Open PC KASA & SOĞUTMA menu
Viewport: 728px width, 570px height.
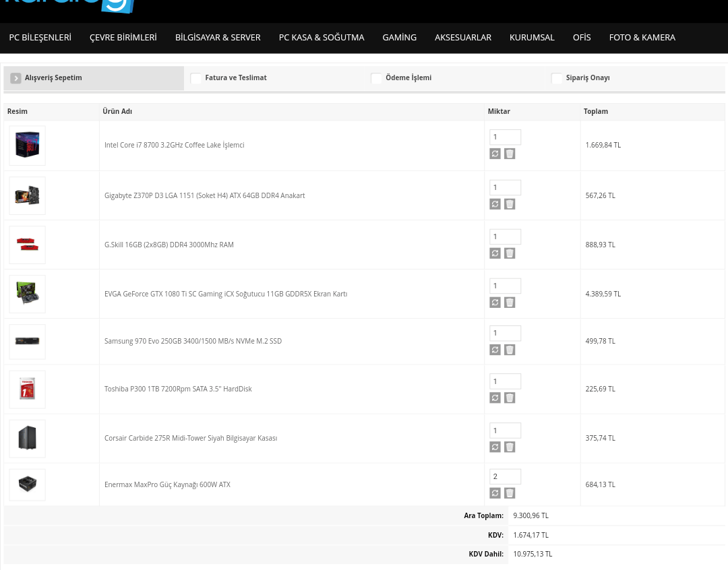pos(322,38)
